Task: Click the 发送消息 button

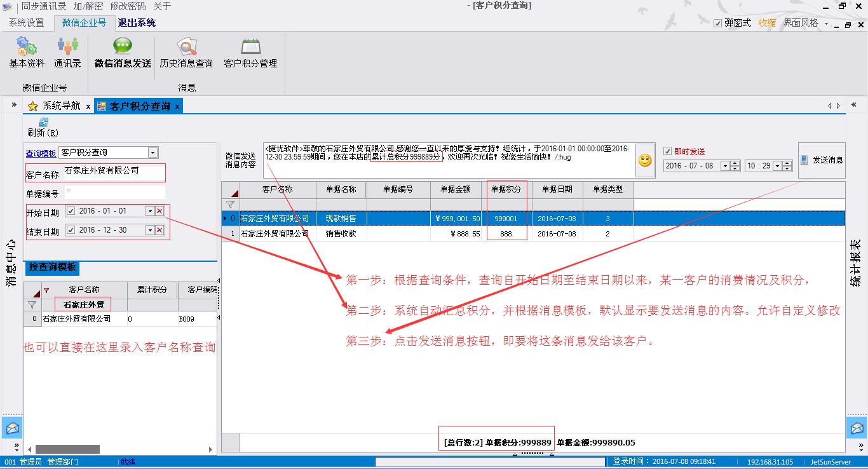Action: [822, 160]
